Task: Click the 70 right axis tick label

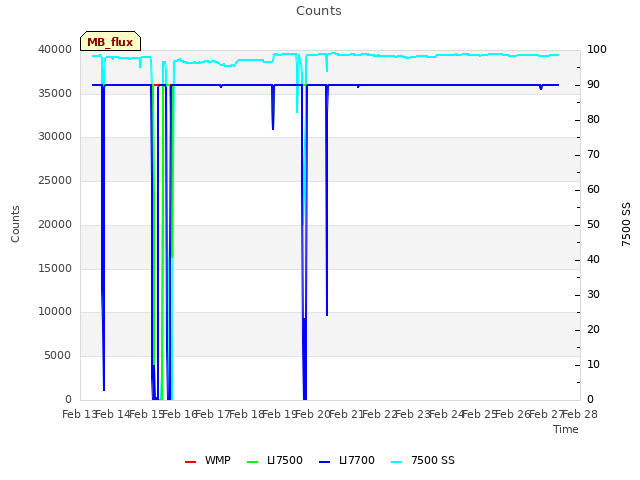Action: 593,155
